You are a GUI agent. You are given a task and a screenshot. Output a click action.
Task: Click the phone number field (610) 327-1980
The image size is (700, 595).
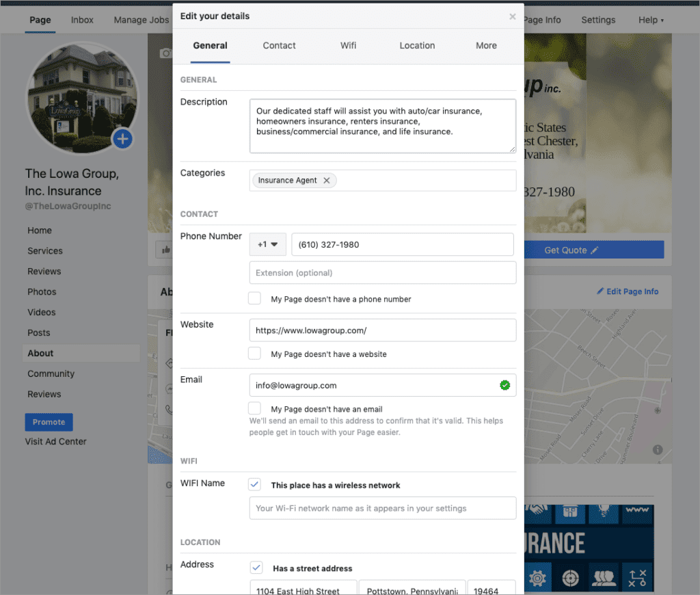pos(403,244)
